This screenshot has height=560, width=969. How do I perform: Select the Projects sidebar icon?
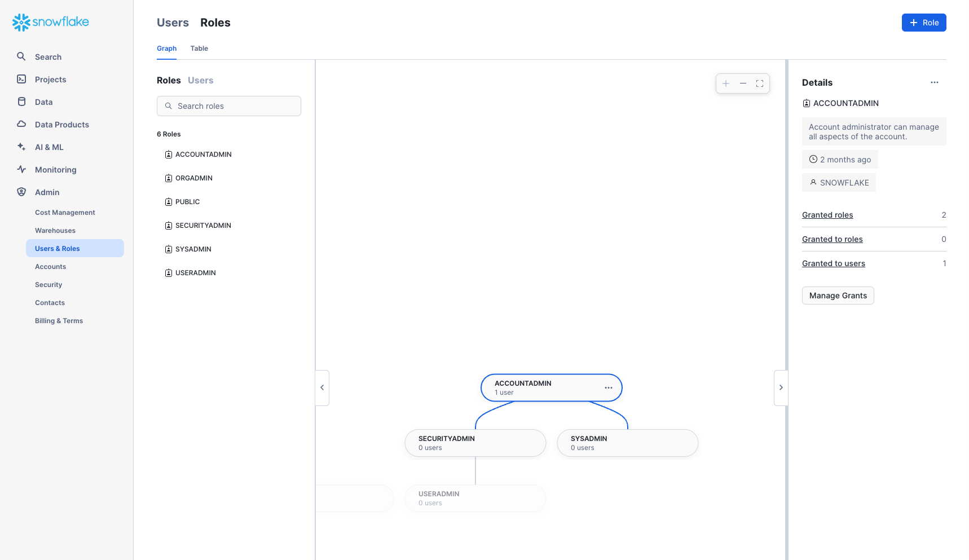tap(21, 79)
